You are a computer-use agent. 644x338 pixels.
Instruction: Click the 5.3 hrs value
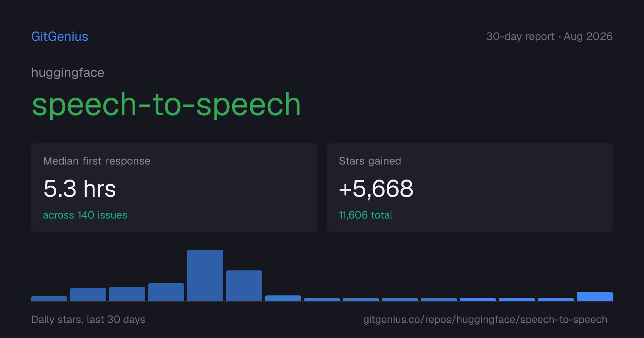[x=79, y=189]
